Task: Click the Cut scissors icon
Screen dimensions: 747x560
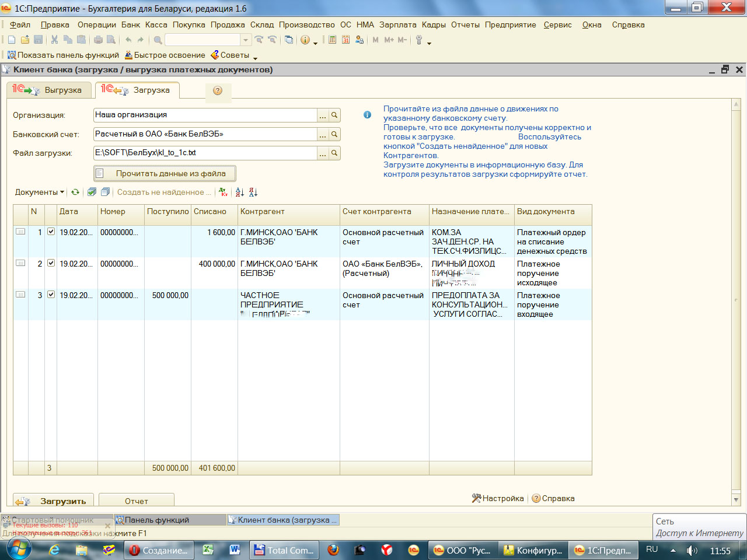Action: pyautogui.click(x=54, y=40)
